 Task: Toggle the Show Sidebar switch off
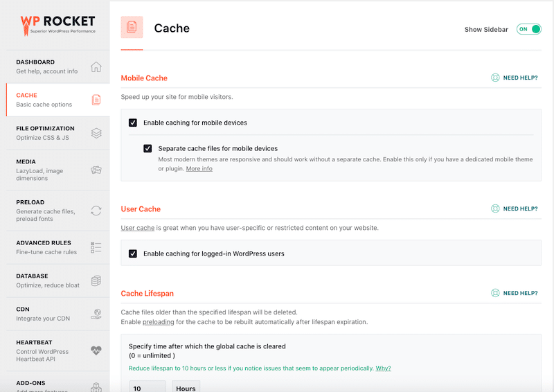click(528, 29)
